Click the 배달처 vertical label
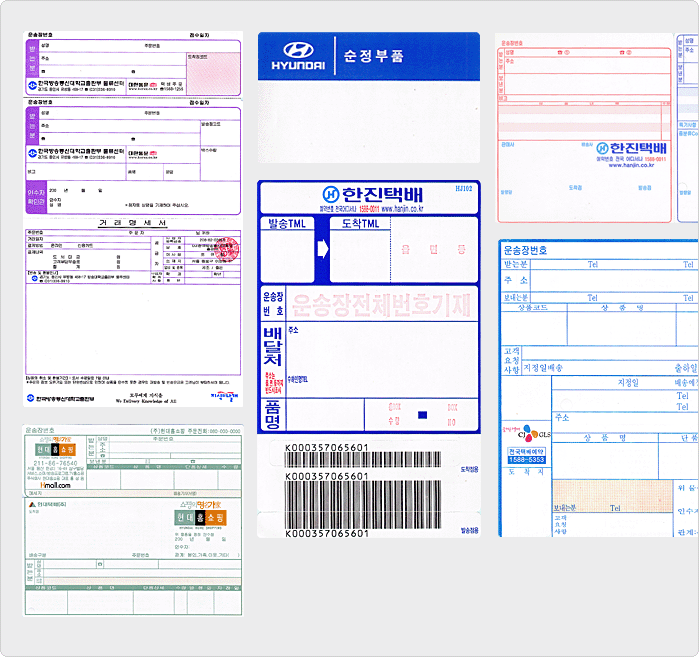 tap(272, 346)
